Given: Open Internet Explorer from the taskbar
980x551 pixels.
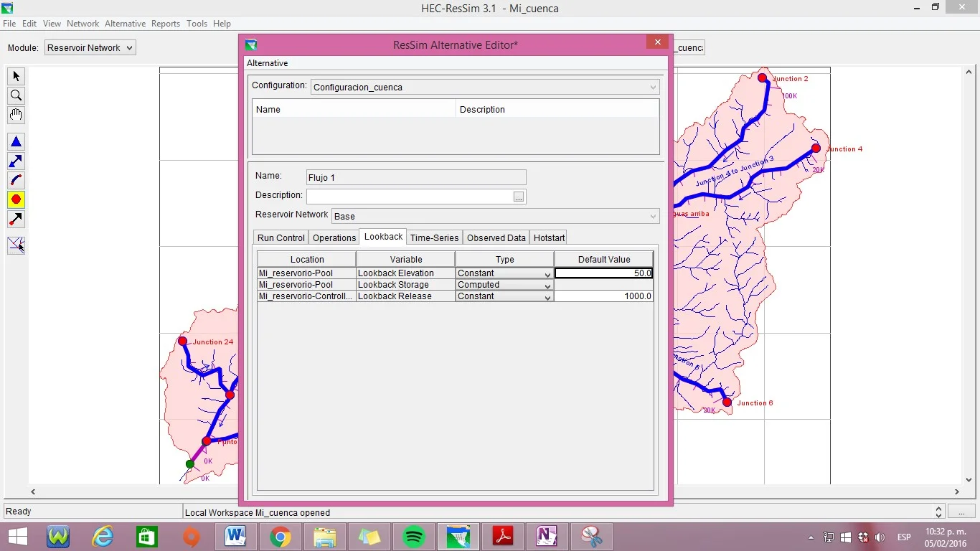Looking at the screenshot, I should 103,537.
